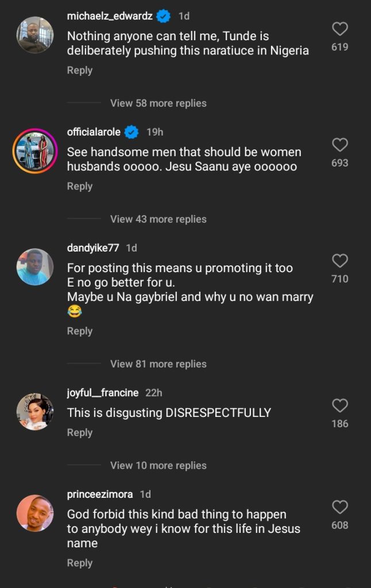Image resolution: width=371 pixels, height=588 pixels.
Task: Click the heart icon on dandyike77's comment
Action: (339, 261)
